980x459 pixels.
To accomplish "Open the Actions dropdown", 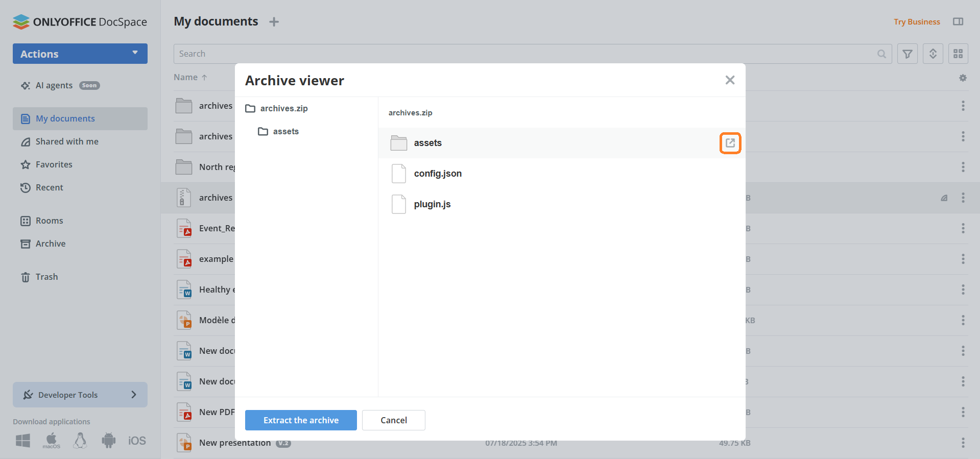I will pyautogui.click(x=80, y=54).
